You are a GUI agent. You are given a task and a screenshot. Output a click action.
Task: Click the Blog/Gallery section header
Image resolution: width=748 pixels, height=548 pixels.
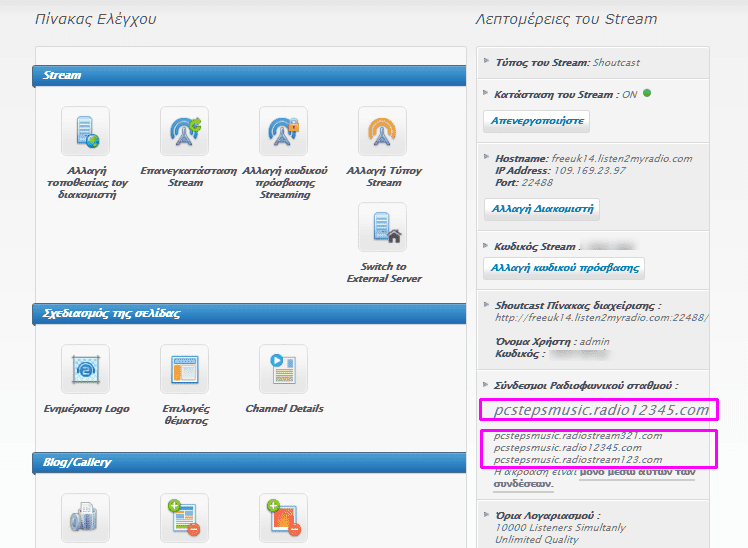tap(250, 462)
